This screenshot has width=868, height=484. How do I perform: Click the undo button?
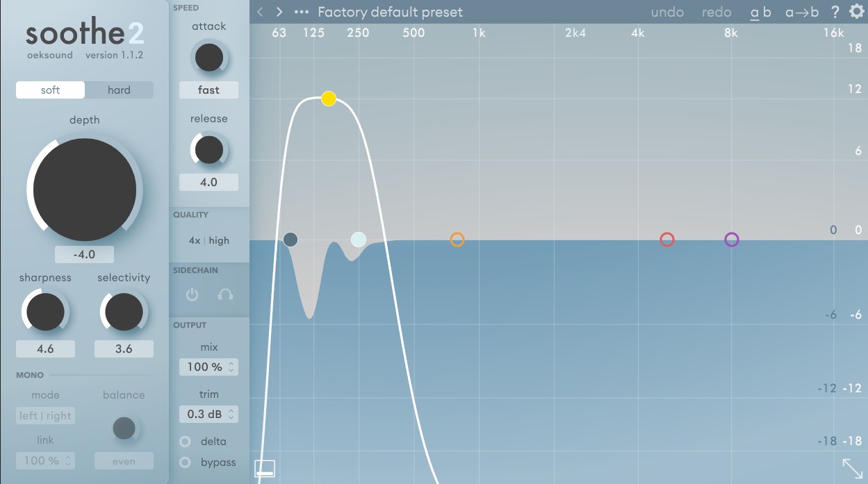point(667,12)
